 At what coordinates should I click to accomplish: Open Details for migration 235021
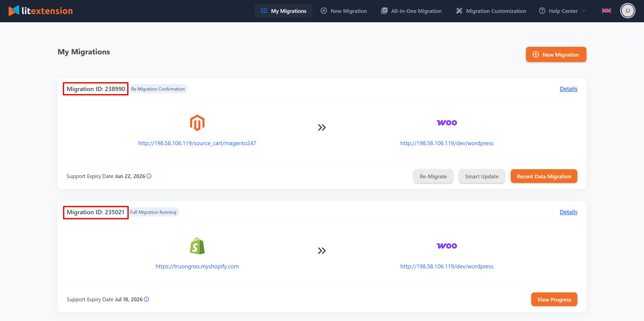569,212
